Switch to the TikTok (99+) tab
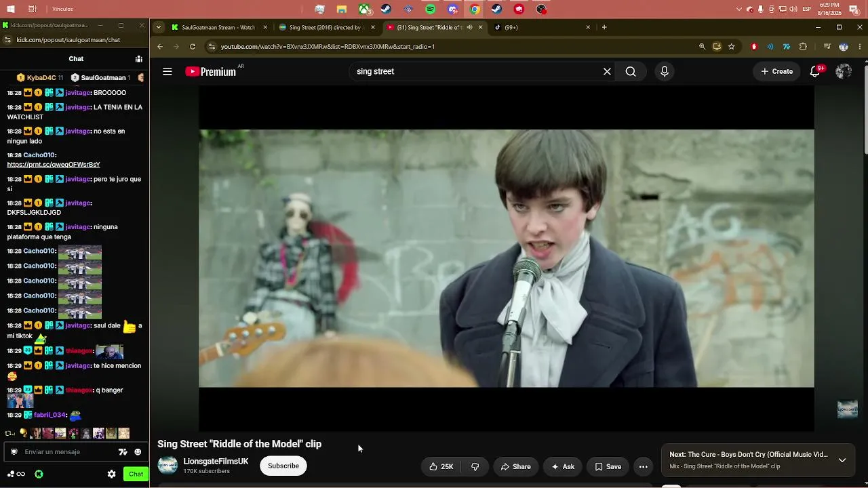The height and width of the screenshot is (488, 868). 542,27
